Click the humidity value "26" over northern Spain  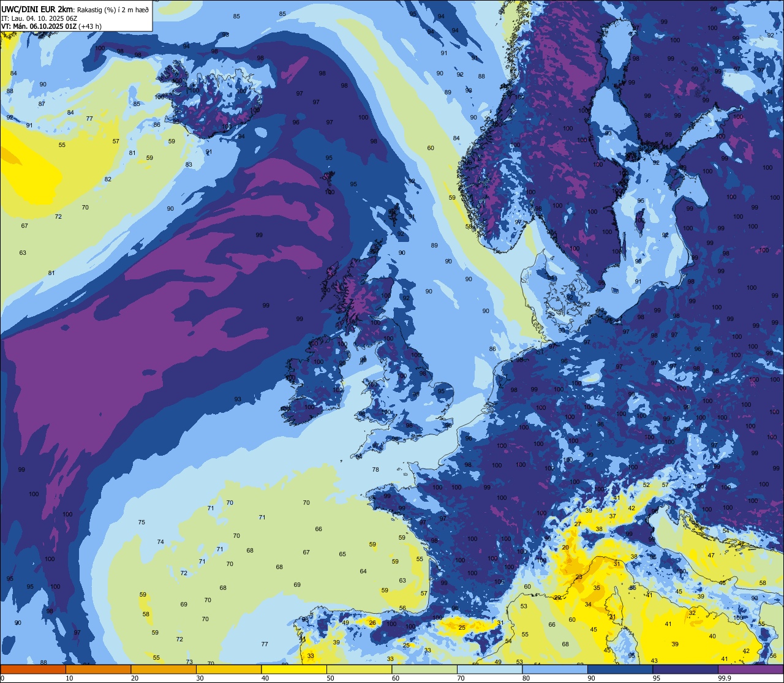tap(372, 622)
